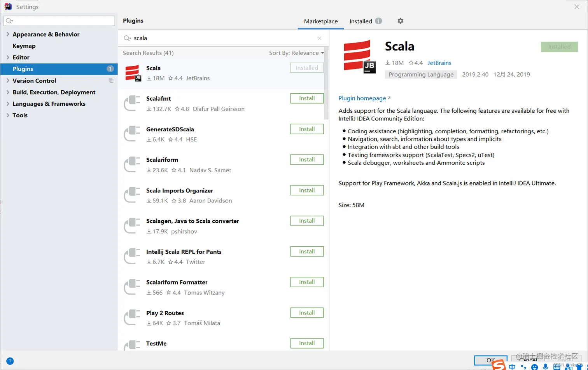588x370 pixels.
Task: Click the magnifier icon in the plugin search field
Action: click(x=127, y=38)
